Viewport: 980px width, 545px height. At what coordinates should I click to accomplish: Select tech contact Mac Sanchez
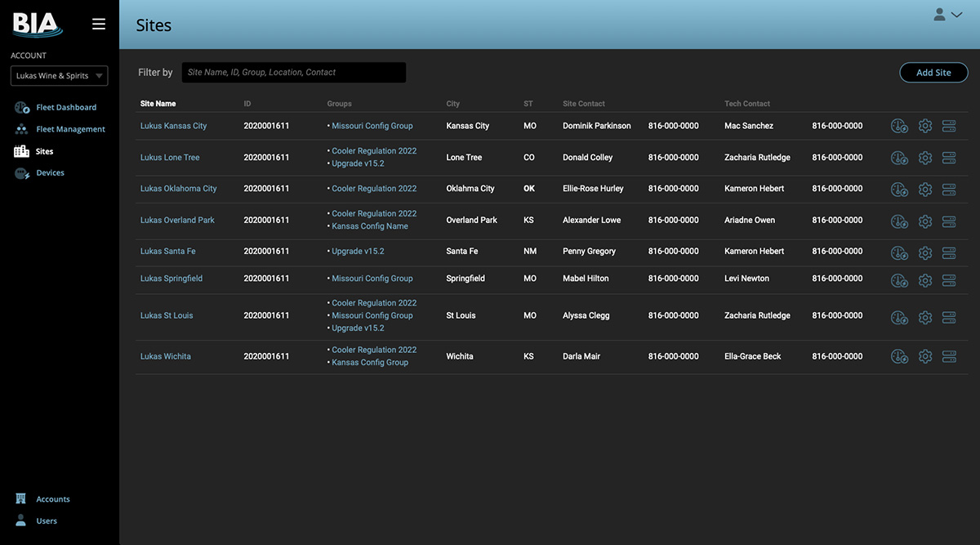pos(749,126)
